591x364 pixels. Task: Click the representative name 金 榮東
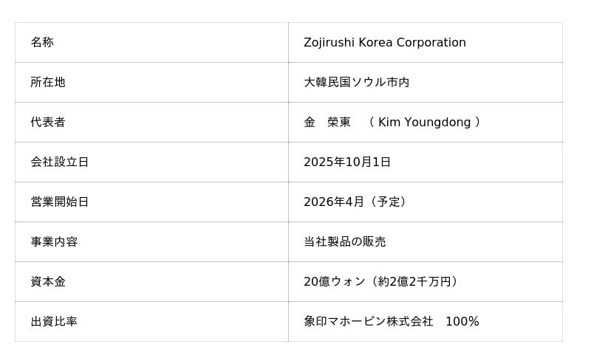tap(327, 123)
